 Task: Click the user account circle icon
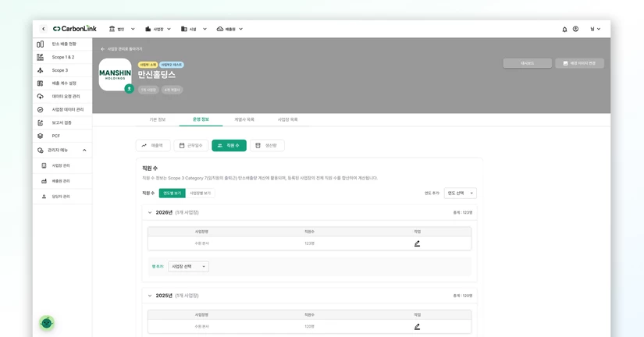[576, 29]
